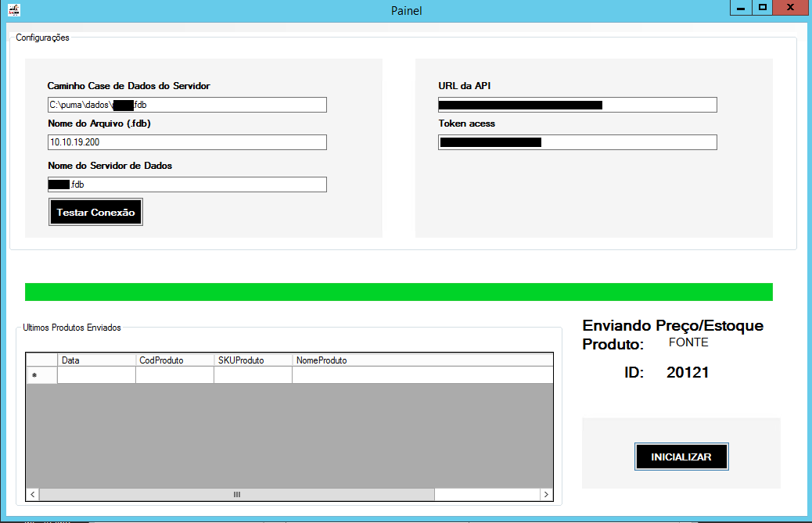Click the SKUProduto column header

(252, 360)
